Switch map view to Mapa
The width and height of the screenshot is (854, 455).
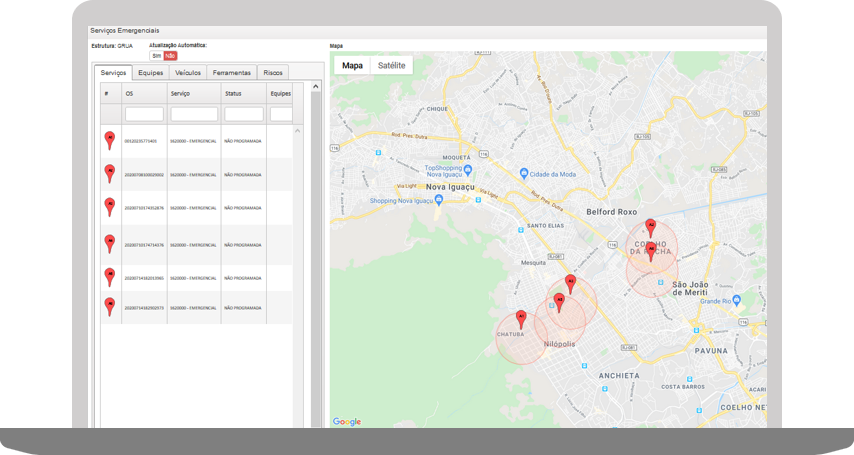(352, 65)
